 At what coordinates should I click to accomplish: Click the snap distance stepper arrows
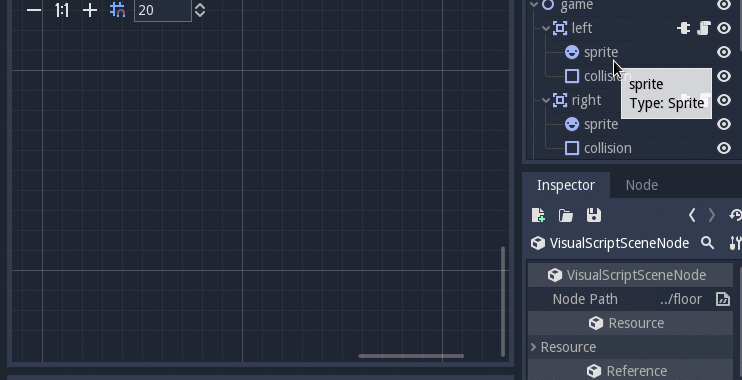point(200,10)
